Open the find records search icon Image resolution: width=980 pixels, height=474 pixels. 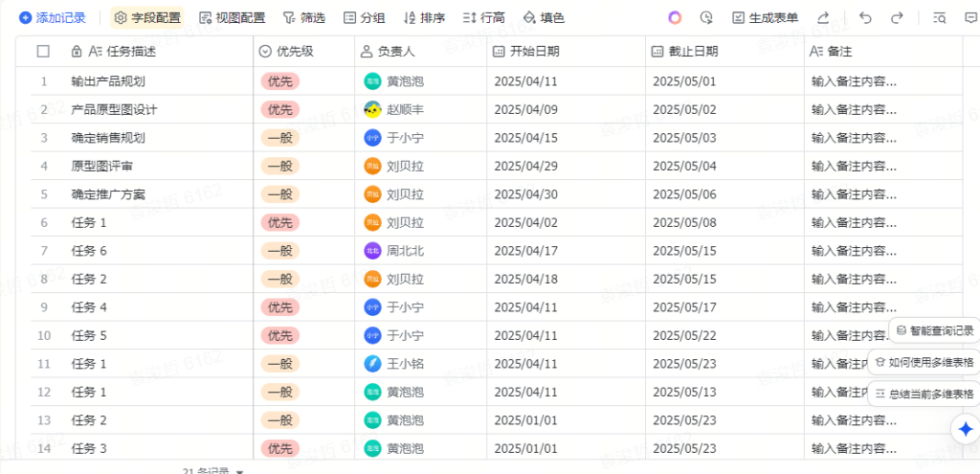(x=940, y=17)
